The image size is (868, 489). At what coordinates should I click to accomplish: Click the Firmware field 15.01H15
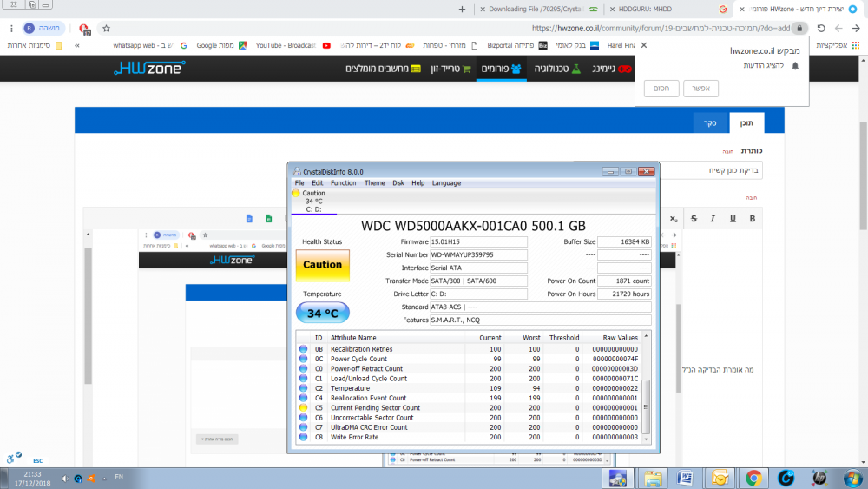click(x=478, y=241)
